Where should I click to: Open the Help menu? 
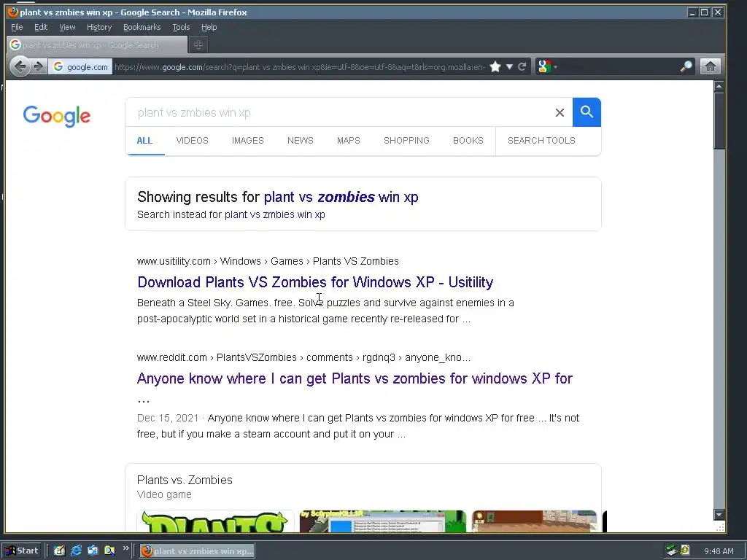pos(209,27)
